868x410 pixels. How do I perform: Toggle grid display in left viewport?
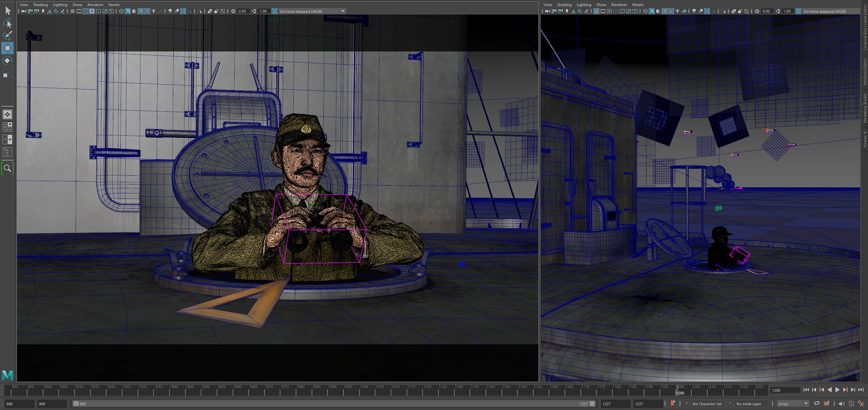pyautogui.click(x=72, y=11)
